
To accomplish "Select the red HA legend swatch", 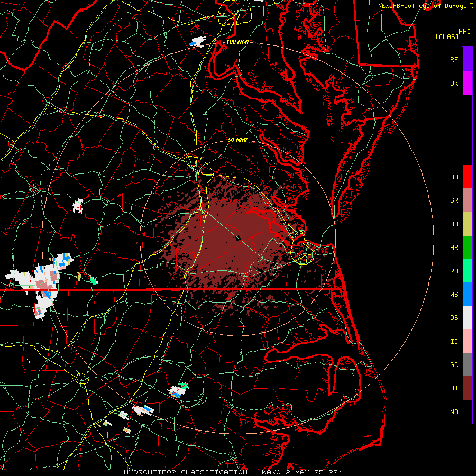I will pos(467,177).
